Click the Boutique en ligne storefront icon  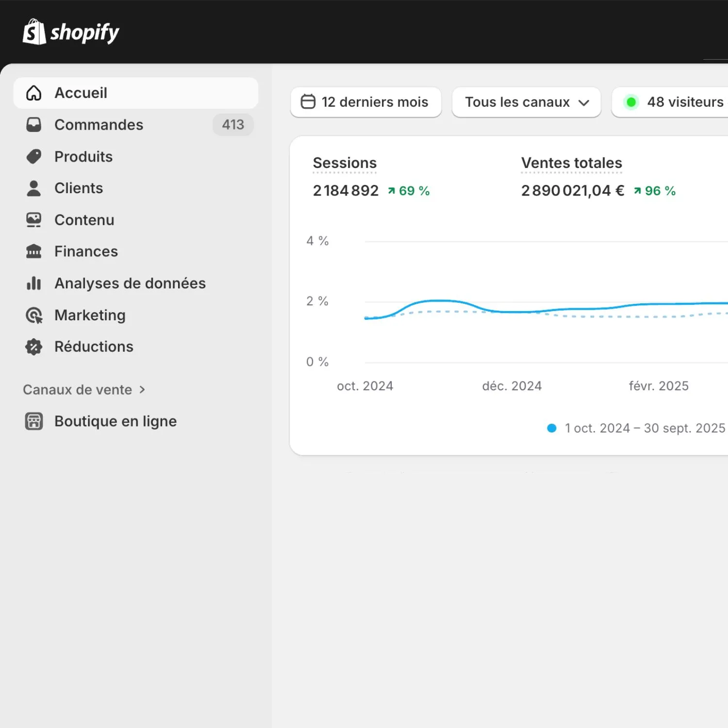(34, 421)
